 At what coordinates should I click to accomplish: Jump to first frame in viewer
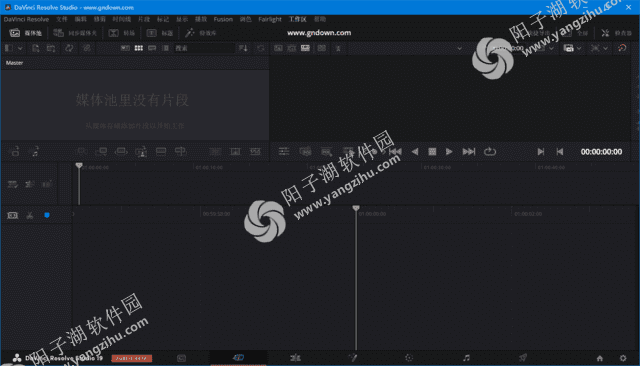point(395,152)
